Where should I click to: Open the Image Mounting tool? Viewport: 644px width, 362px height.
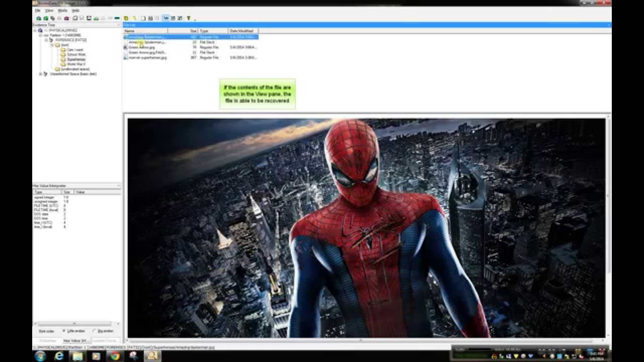click(x=53, y=18)
